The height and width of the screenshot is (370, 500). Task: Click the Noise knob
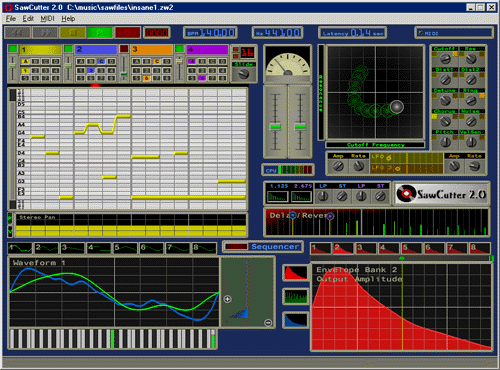(471, 121)
